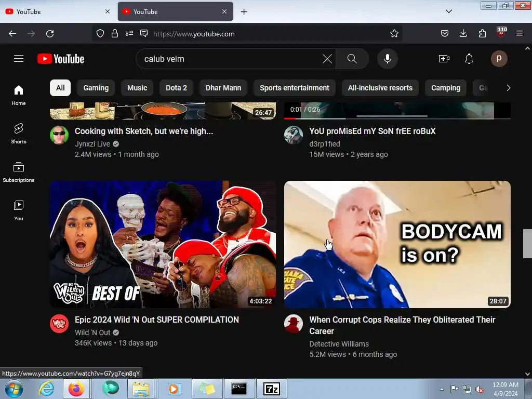The image size is (532, 399).
Task: Select the All-inclusive resorts chip
Action: pyautogui.click(x=380, y=88)
